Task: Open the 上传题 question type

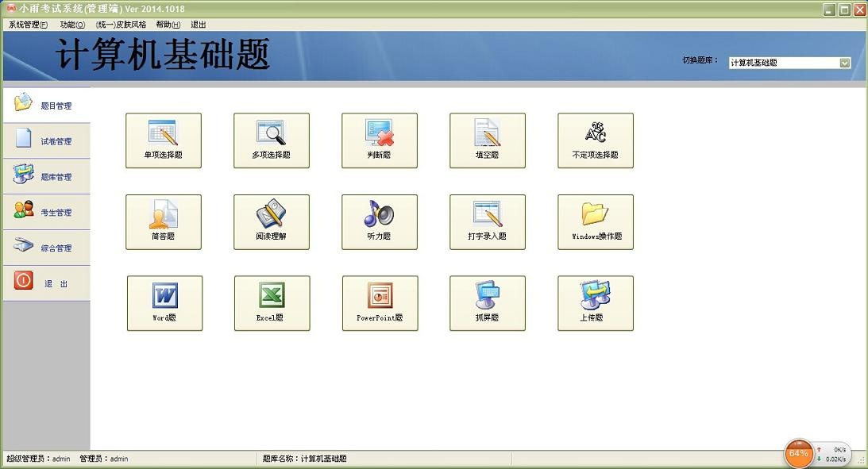Action: pos(595,303)
